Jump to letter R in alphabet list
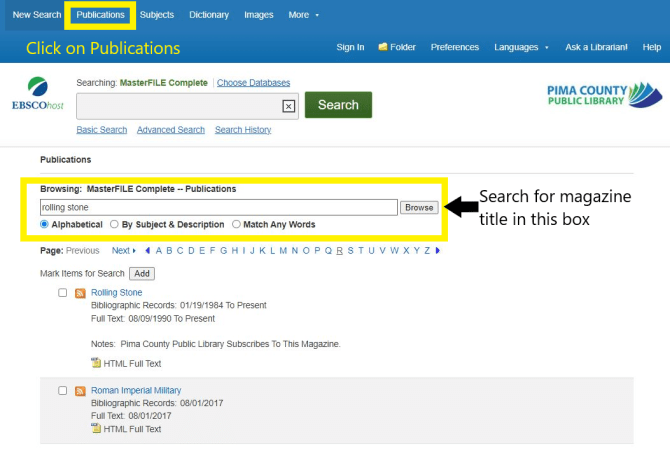 339,250
